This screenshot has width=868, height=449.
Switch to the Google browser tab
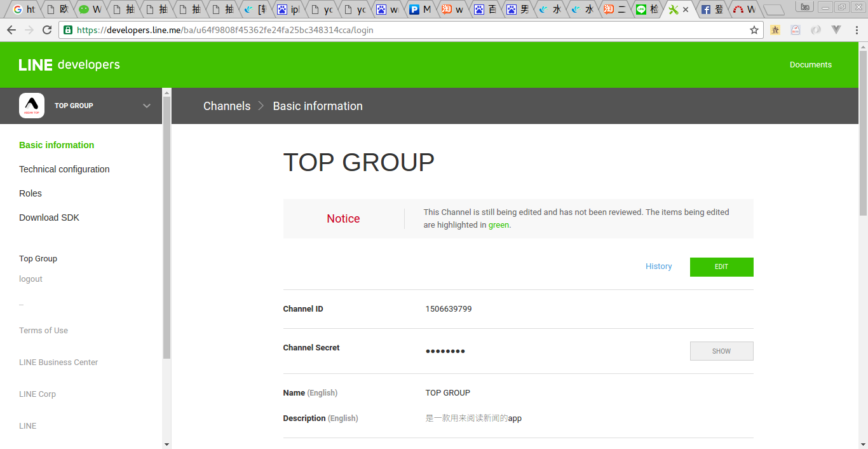(24, 10)
